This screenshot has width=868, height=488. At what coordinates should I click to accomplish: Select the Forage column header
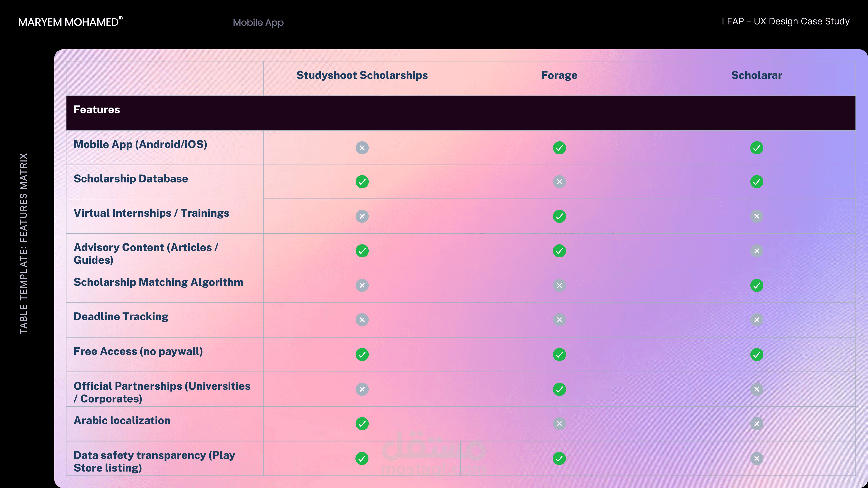tap(559, 75)
